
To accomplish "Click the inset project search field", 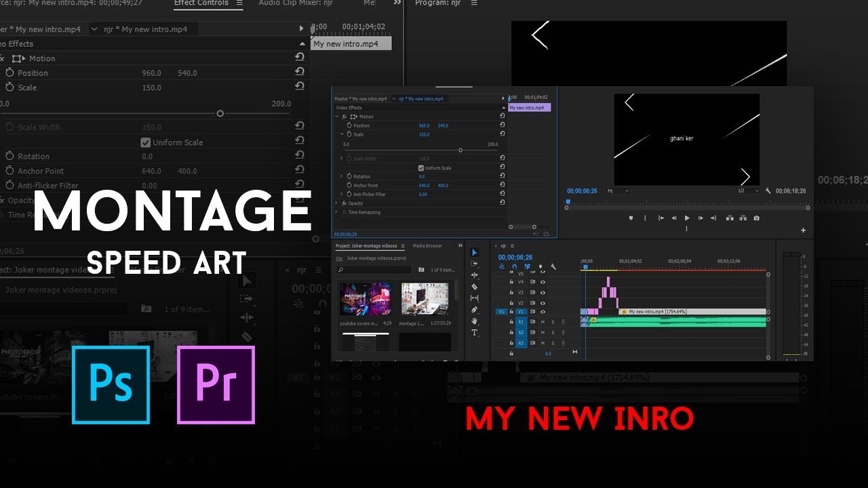I will (x=374, y=270).
